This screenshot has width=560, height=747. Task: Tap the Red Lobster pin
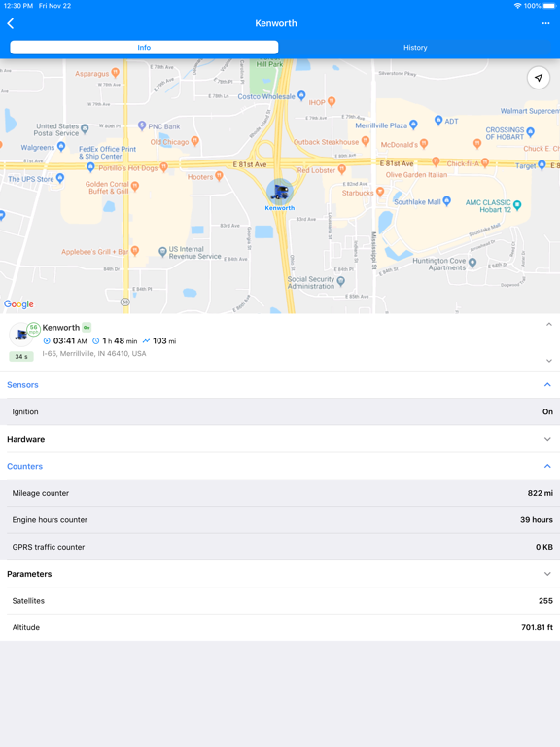[x=341, y=169]
